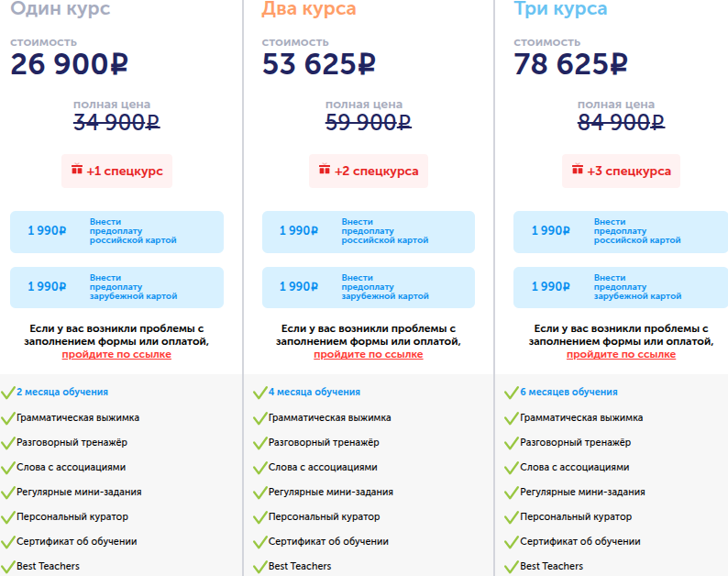Open 'пройдите по ссылке' link under one course
The height and width of the screenshot is (576, 728).
(x=116, y=354)
